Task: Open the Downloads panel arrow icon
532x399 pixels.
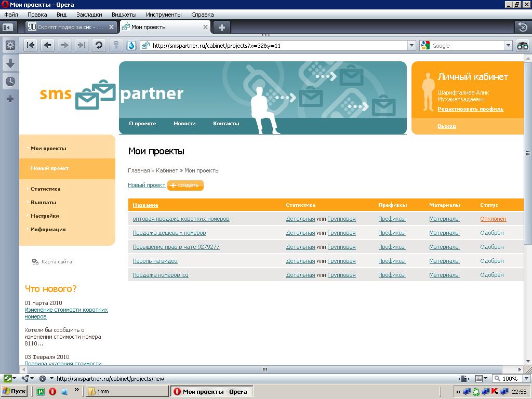Action: [x=10, y=63]
